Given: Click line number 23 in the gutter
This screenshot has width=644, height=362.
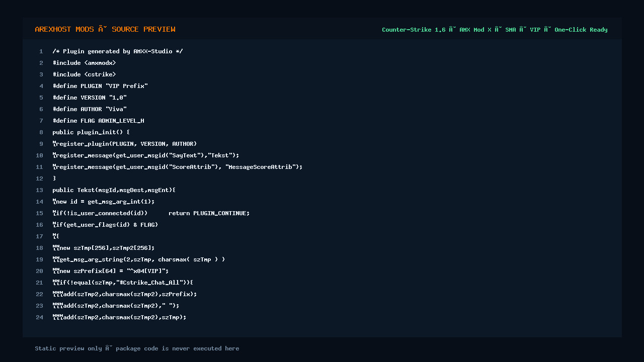Looking at the screenshot, I should (x=40, y=306).
